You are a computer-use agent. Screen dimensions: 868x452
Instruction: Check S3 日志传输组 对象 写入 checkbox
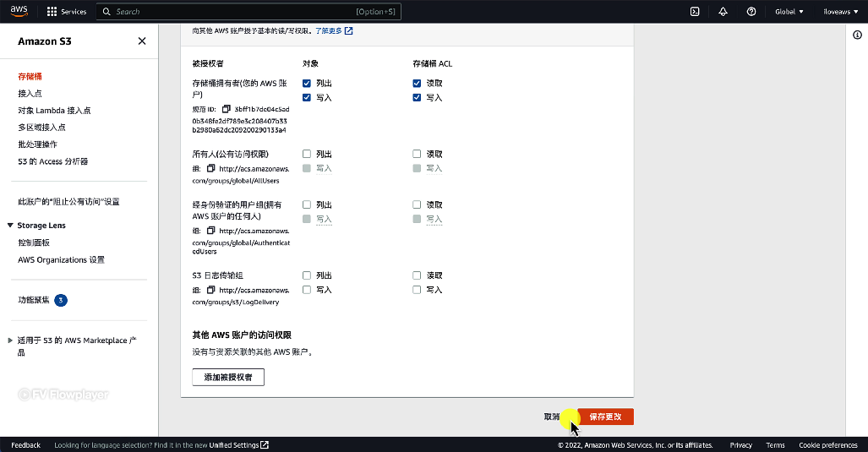click(x=307, y=289)
